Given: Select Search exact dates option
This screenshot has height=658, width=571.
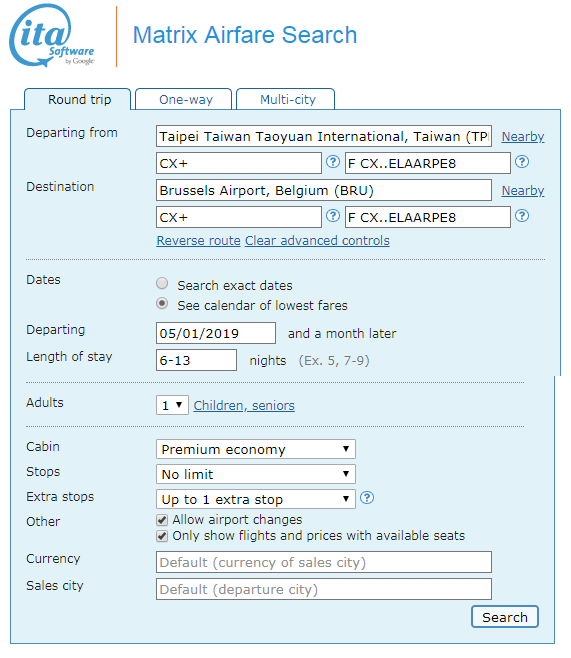Looking at the screenshot, I should click(x=162, y=284).
